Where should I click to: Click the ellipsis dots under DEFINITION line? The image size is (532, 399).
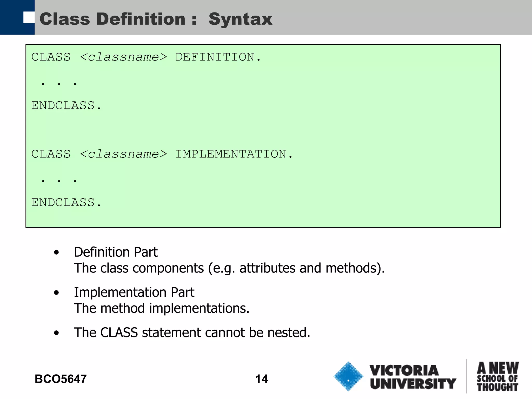click(x=59, y=84)
